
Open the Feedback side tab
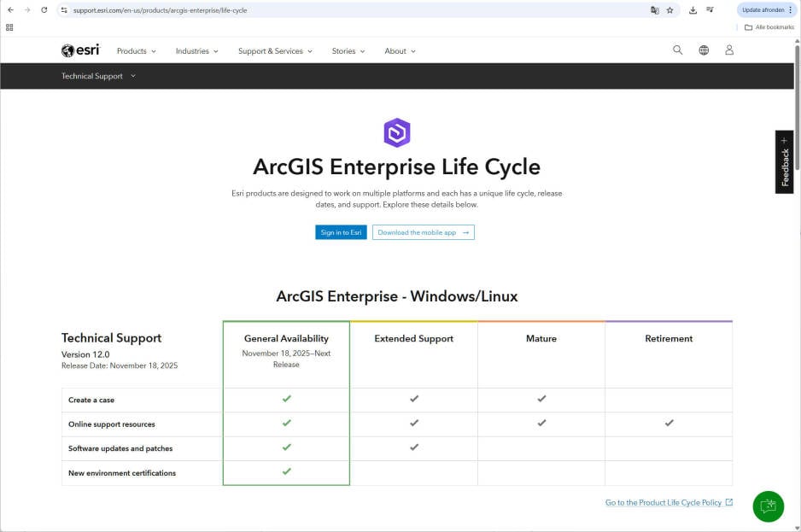click(785, 162)
